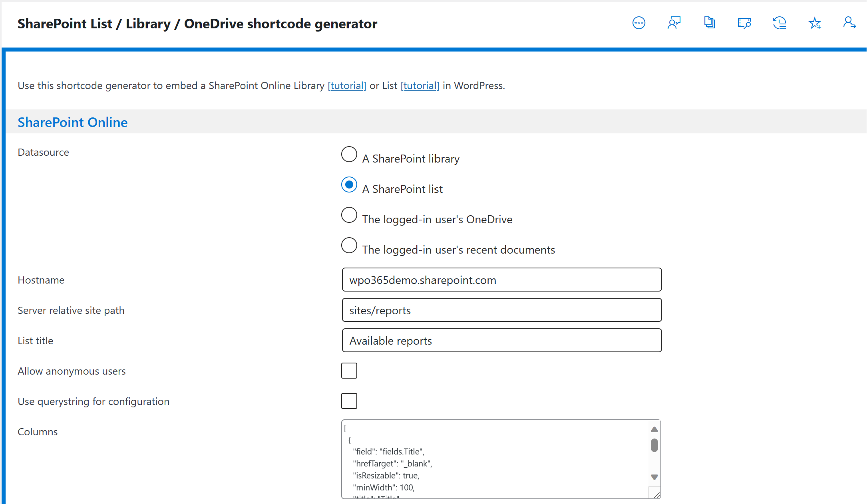Screen dimensions: 867x504
Task: Click the "minWidth": 100 line in Columns
Action: 384,487
